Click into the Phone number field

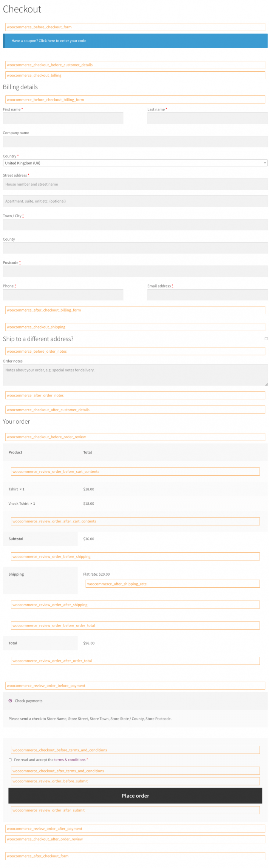(x=63, y=295)
